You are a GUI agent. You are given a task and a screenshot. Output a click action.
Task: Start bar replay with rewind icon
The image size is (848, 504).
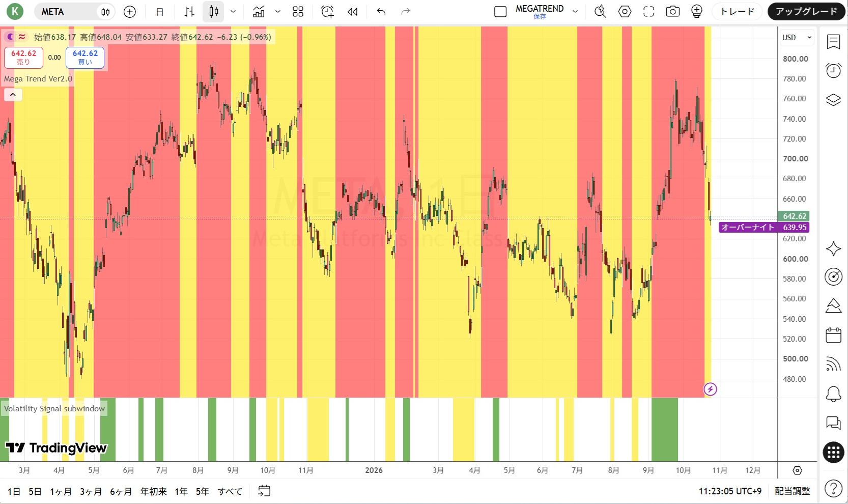click(x=352, y=12)
